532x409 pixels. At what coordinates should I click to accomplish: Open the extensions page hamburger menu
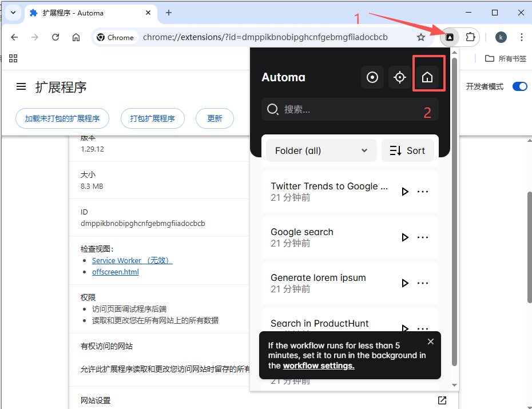tap(21, 87)
